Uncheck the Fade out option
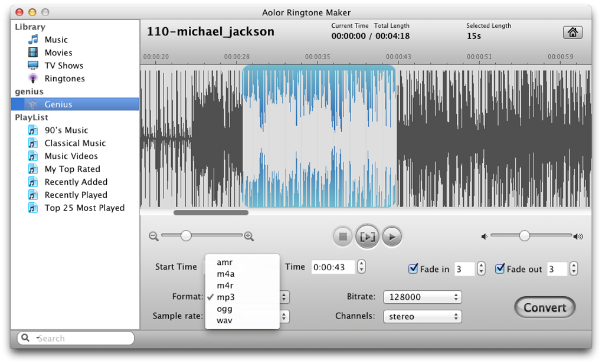This screenshot has width=602, height=364. click(x=500, y=269)
